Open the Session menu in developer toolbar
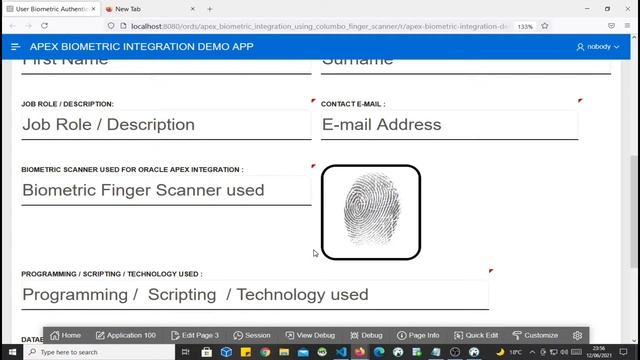 (x=252, y=336)
